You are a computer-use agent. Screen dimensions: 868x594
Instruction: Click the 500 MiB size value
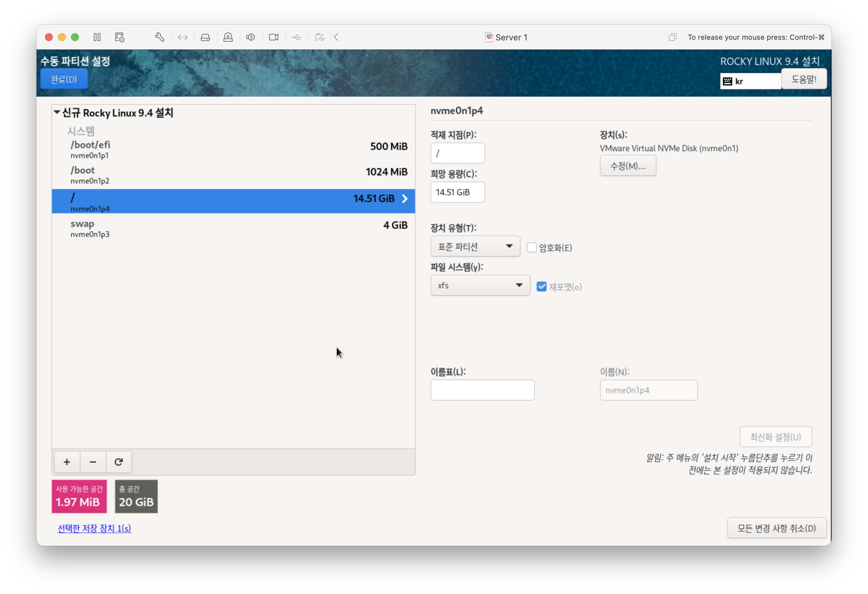pos(389,146)
